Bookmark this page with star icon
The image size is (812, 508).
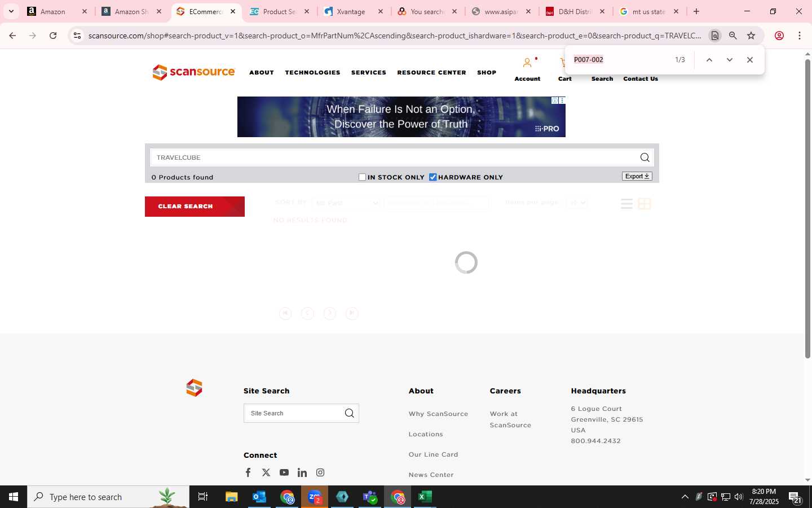(751, 36)
